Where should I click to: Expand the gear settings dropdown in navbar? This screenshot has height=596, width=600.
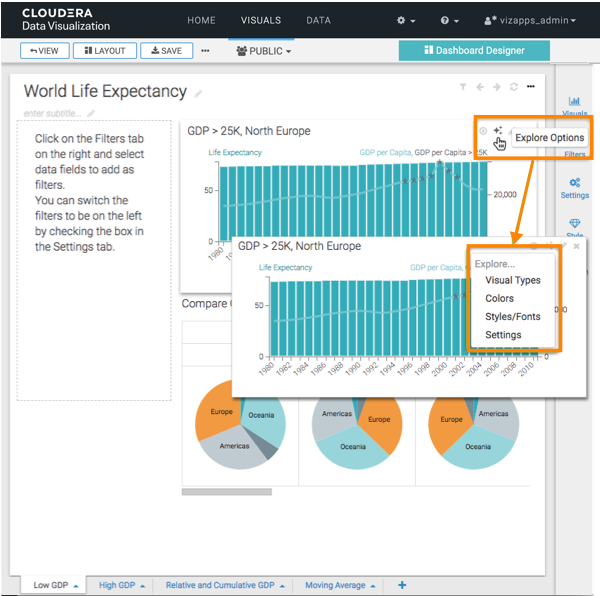pos(406,20)
